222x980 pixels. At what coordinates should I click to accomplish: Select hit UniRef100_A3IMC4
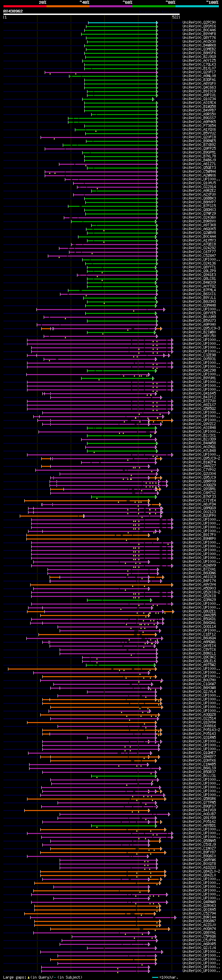[x=199, y=103]
